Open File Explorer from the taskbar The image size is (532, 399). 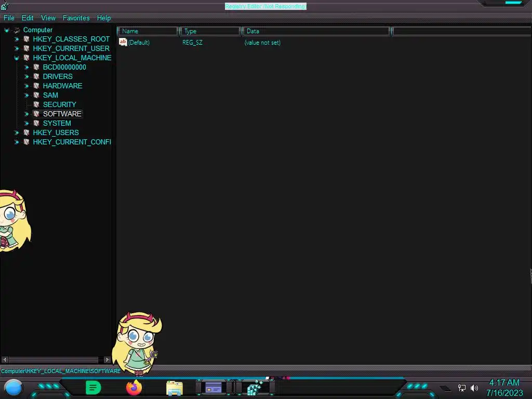pyautogui.click(x=175, y=388)
